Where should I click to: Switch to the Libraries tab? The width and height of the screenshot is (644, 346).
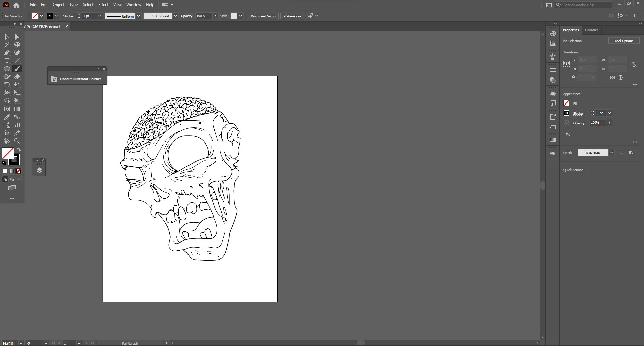pyautogui.click(x=591, y=30)
